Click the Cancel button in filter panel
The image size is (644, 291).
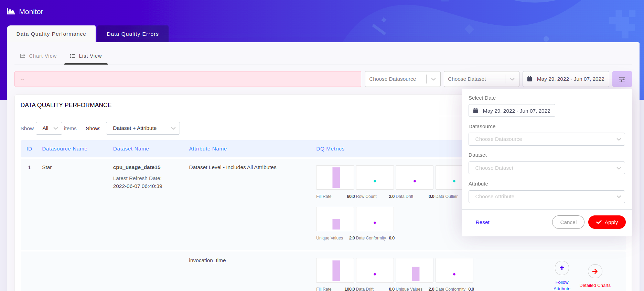click(568, 222)
